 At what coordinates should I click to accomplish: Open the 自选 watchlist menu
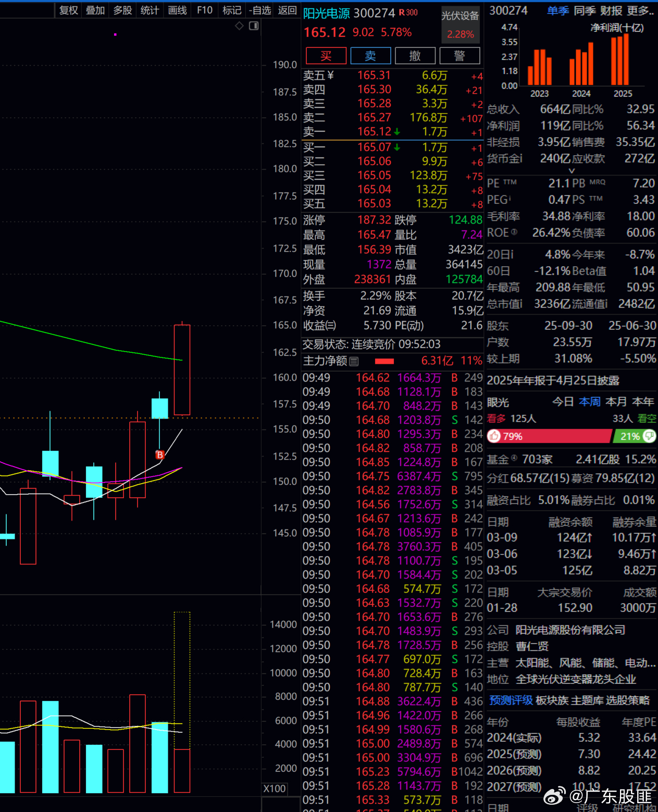point(260,10)
